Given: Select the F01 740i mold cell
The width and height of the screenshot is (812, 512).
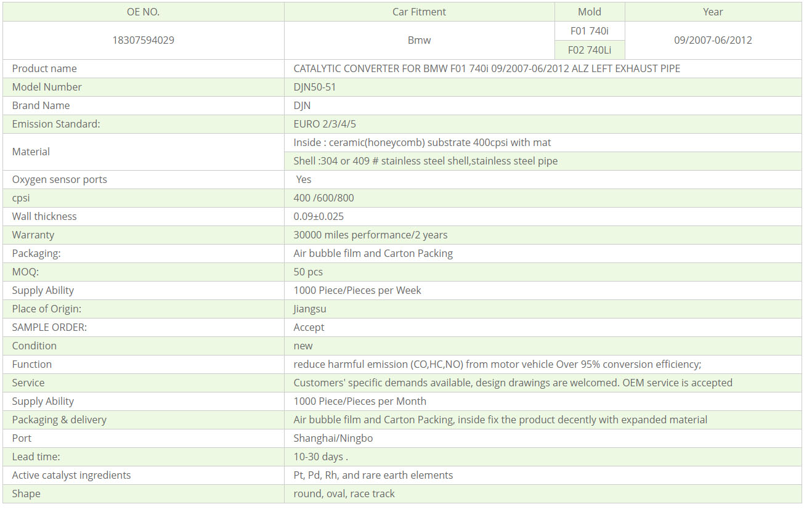Looking at the screenshot, I should tap(590, 31).
